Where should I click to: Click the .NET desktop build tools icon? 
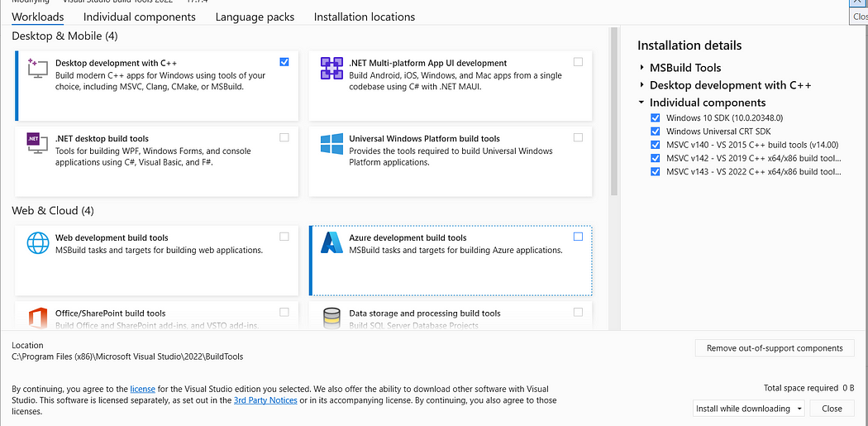tap(37, 143)
